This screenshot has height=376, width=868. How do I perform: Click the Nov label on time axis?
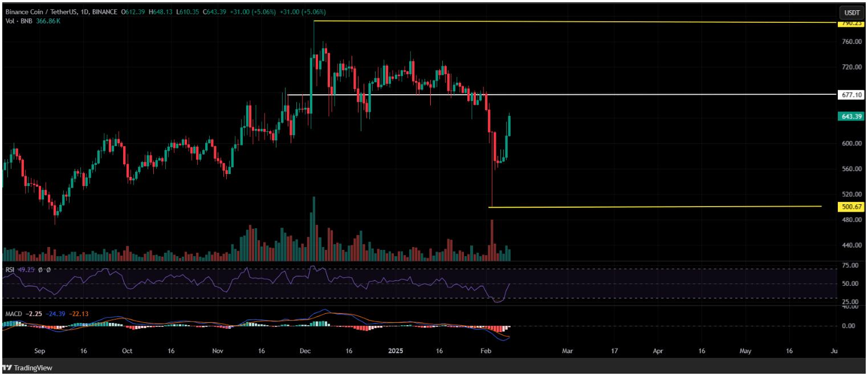coord(217,351)
